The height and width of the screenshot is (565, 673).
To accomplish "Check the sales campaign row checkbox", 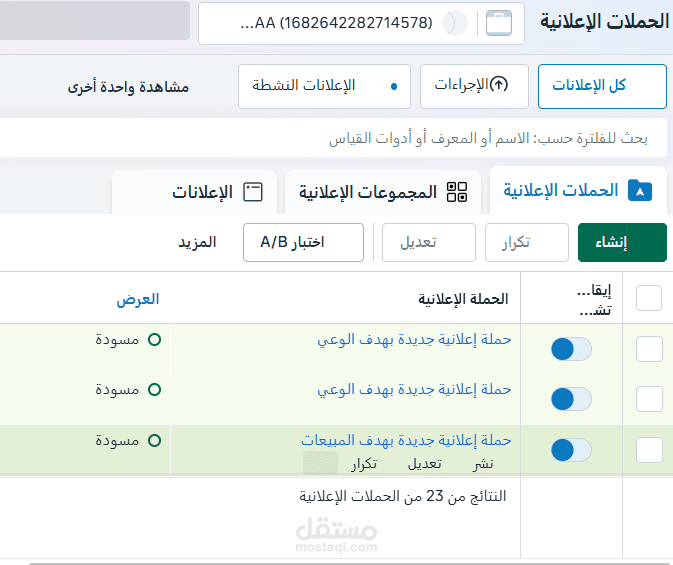I will (x=649, y=450).
